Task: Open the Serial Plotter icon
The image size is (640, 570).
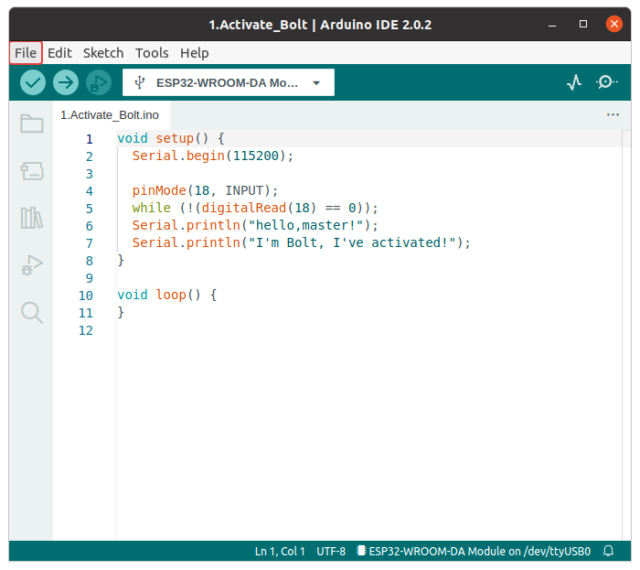Action: click(573, 83)
